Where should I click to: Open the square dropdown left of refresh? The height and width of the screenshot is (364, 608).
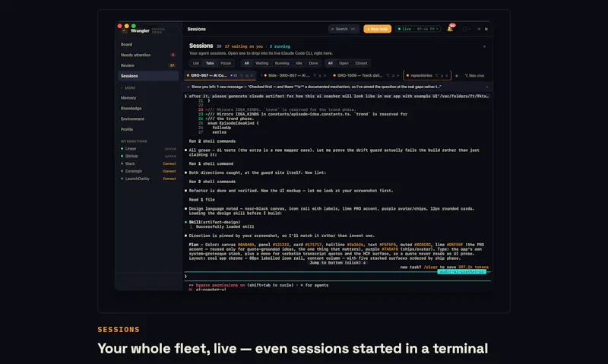(x=467, y=29)
